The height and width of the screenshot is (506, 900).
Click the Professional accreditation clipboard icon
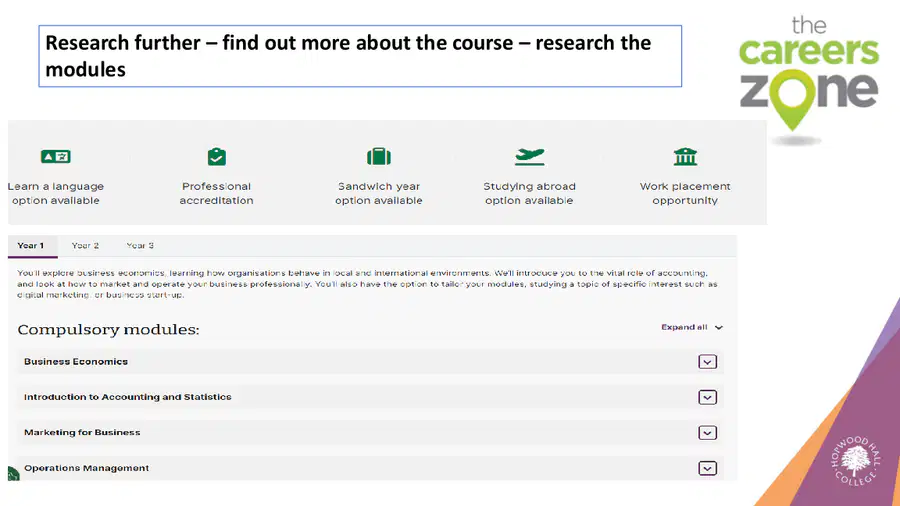coord(216,156)
